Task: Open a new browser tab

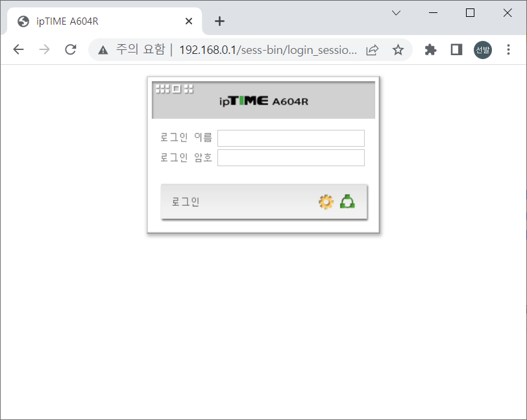Action: tap(219, 21)
